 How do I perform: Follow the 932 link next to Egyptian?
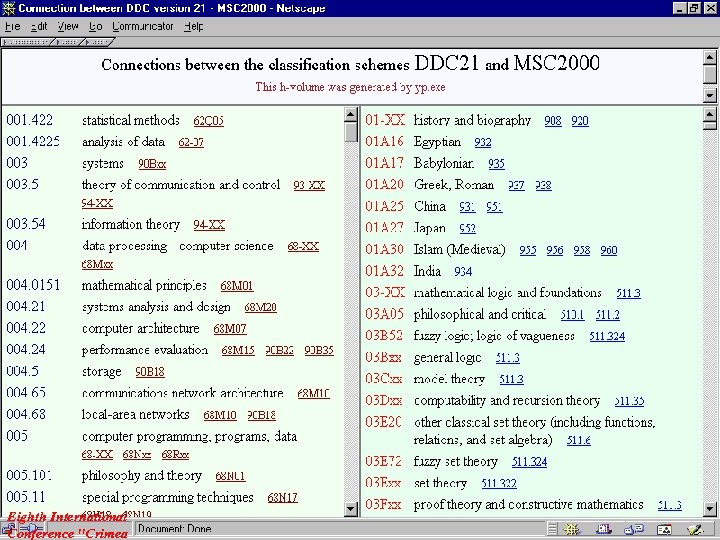(483, 142)
